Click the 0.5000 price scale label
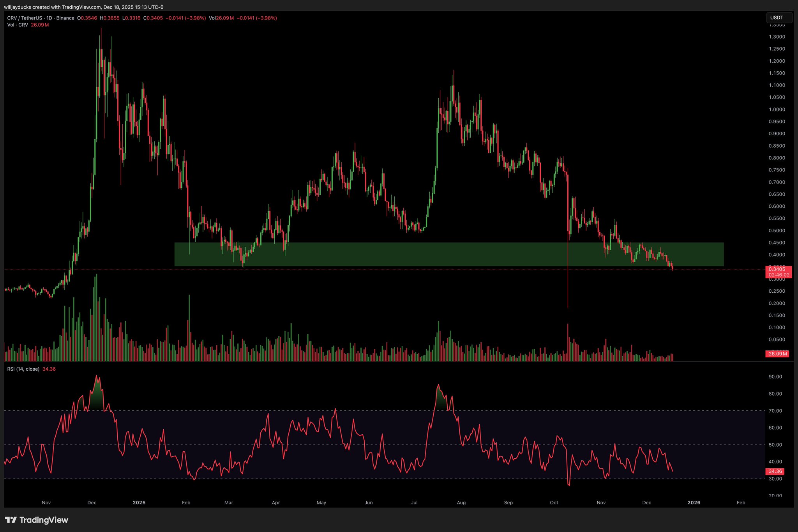The width and height of the screenshot is (798, 532). click(777, 231)
